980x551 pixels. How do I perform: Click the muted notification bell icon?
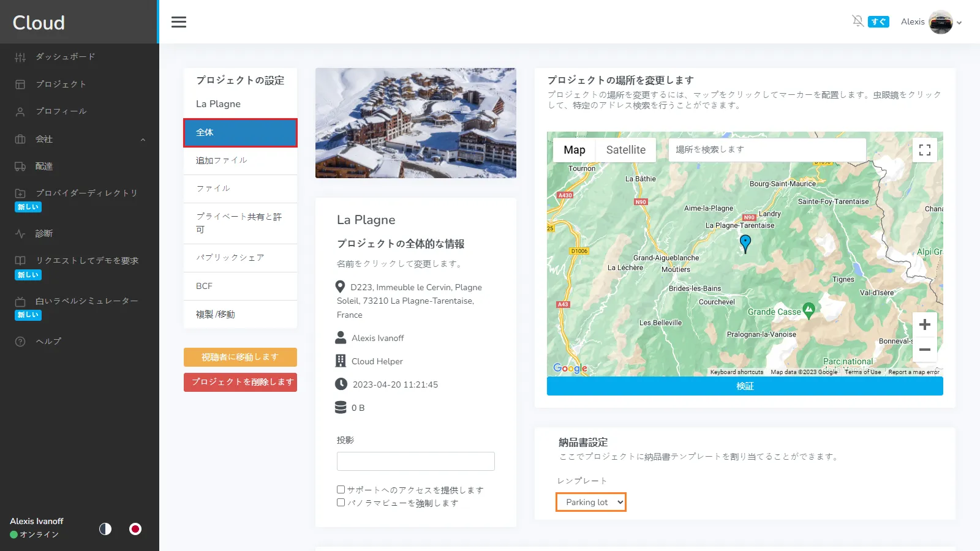[x=858, y=21]
